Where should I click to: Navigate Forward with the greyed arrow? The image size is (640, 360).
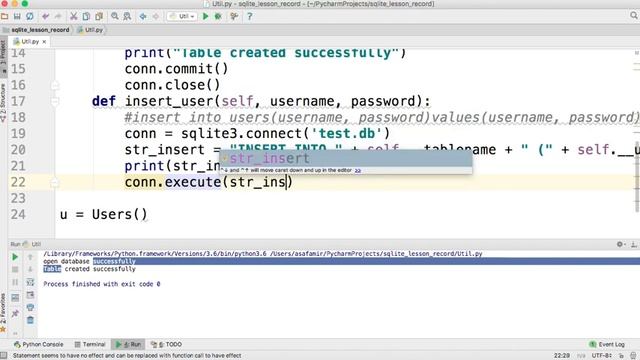(x=156, y=16)
